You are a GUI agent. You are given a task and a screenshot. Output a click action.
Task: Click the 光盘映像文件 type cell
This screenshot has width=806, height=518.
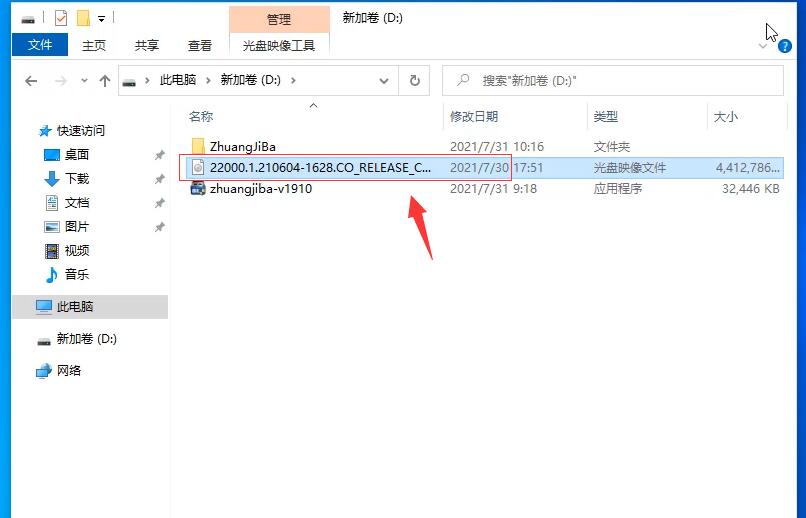pyautogui.click(x=630, y=168)
